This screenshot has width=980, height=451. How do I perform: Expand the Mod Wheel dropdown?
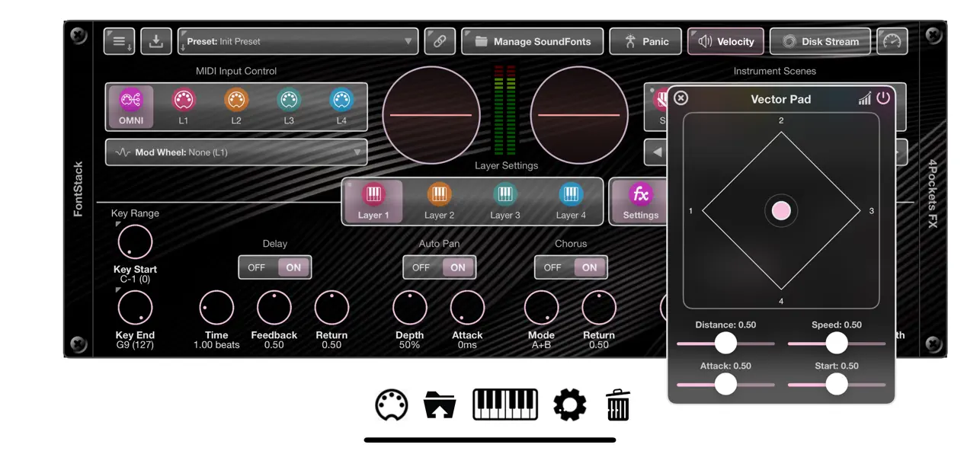[x=236, y=152]
